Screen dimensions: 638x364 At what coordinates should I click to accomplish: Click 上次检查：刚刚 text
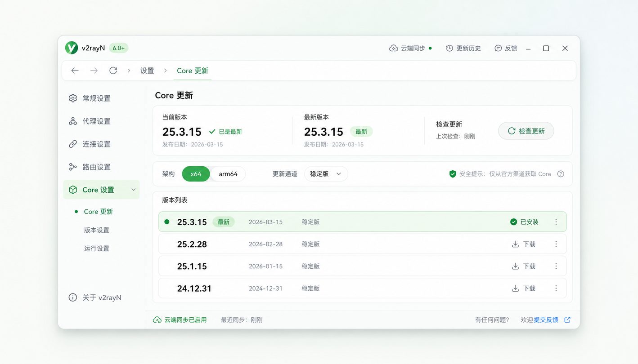[x=456, y=136]
